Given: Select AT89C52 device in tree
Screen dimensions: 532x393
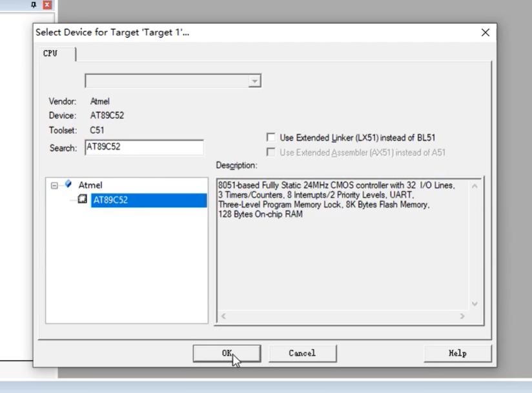Looking at the screenshot, I should [x=148, y=200].
